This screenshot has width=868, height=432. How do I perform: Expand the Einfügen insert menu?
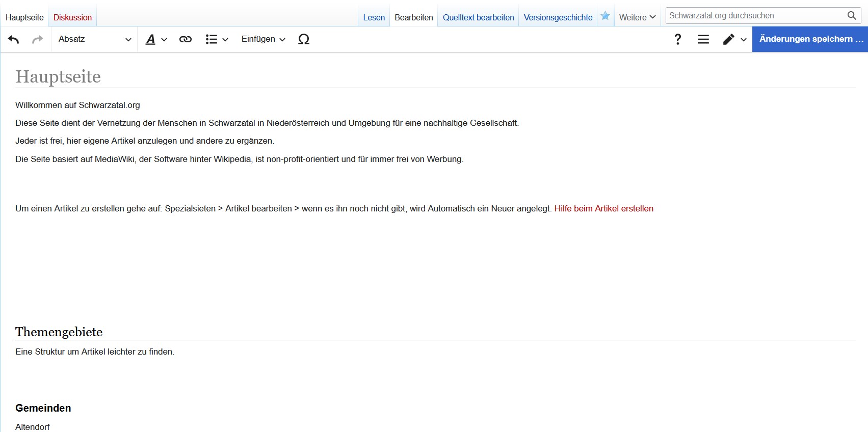point(263,39)
